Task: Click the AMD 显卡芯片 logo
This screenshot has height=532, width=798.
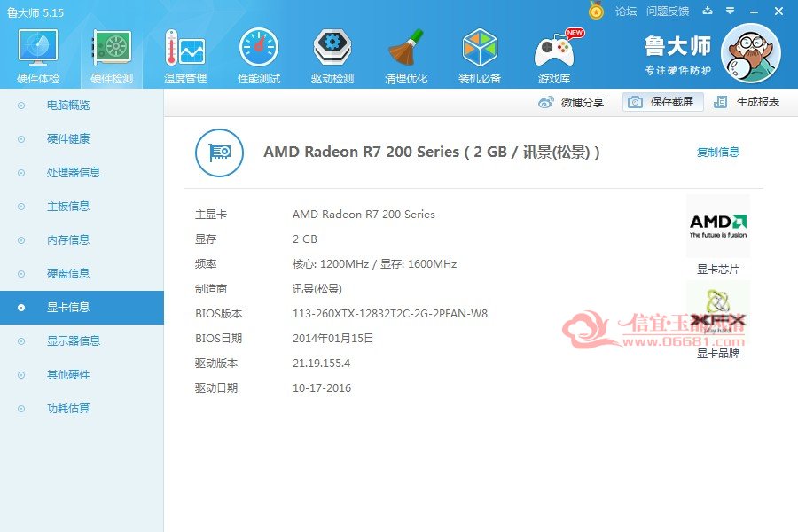Action: click(x=718, y=226)
